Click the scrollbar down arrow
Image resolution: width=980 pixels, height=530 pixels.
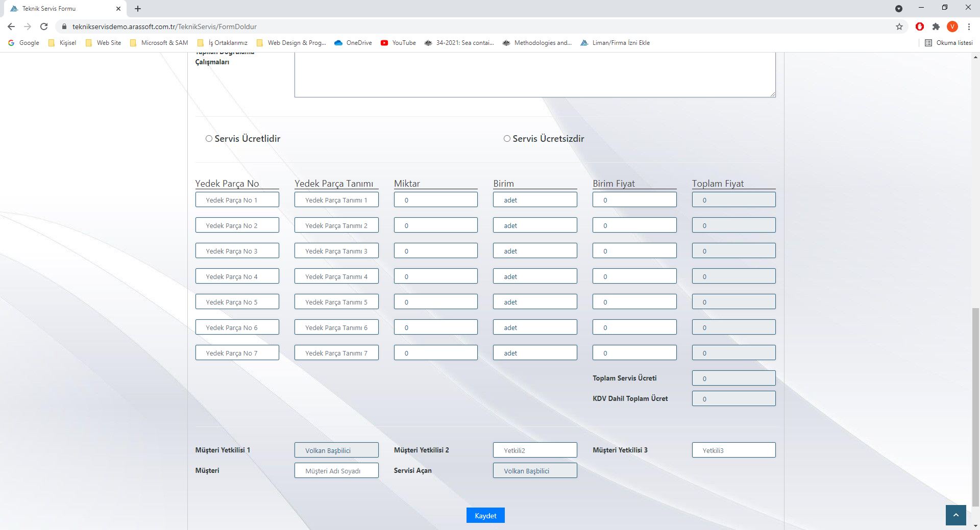975,526
